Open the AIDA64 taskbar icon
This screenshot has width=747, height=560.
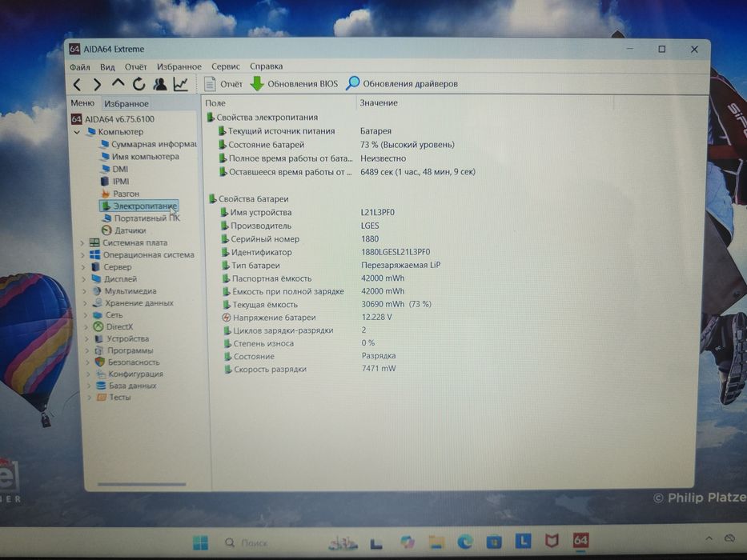[x=580, y=540]
